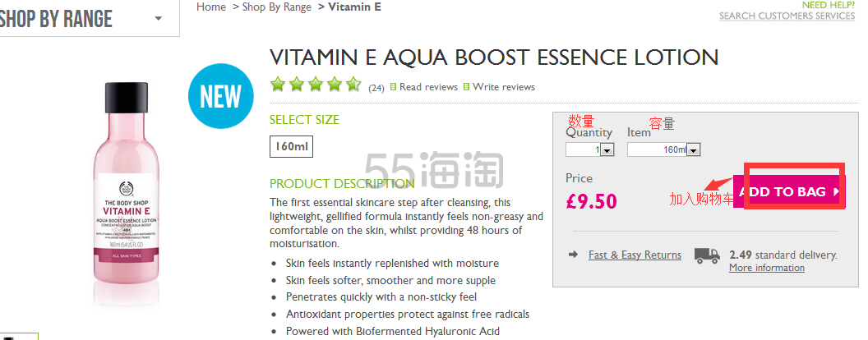Screen dimensions: 868x340
Task: Click the star rating icons
Action: [316, 85]
